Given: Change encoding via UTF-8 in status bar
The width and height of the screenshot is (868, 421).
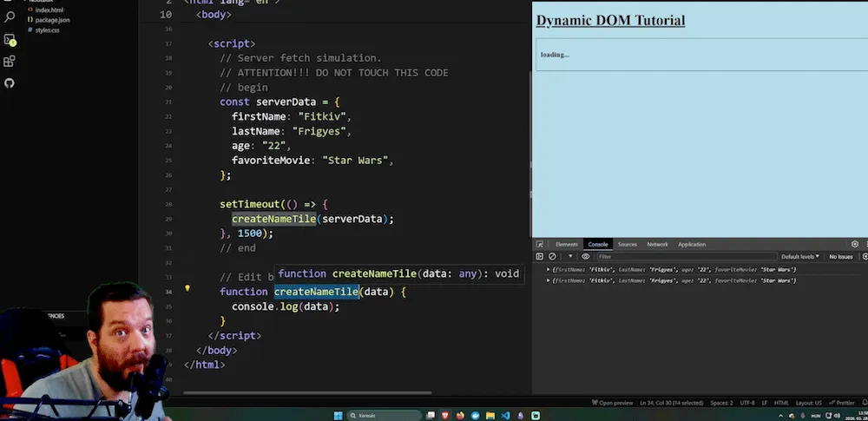Looking at the screenshot, I should tap(747, 403).
